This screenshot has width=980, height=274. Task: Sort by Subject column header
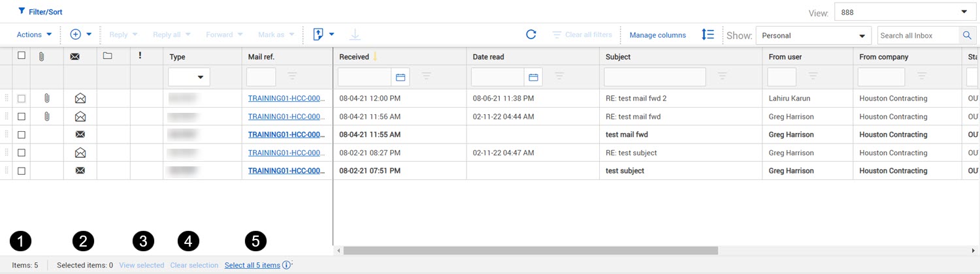click(x=618, y=57)
